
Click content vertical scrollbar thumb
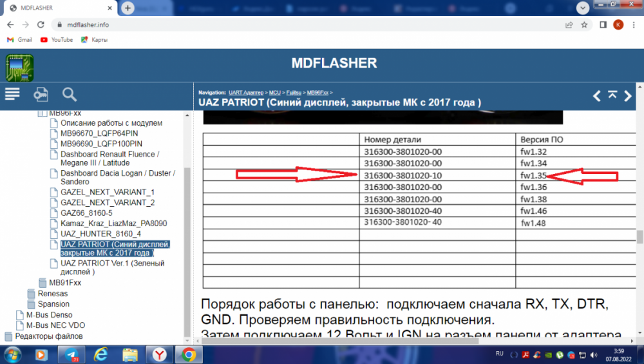640,236
